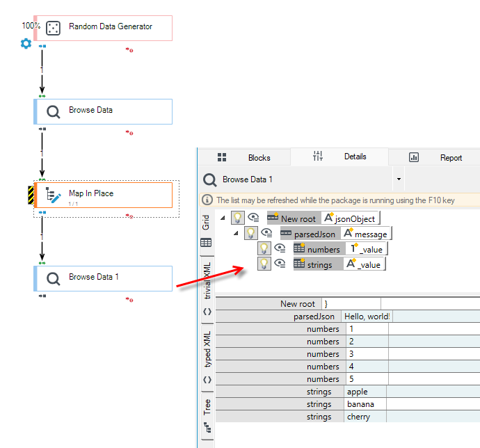Switch to the Blocks tab
Image resolution: width=480 pixels, height=448 pixels.
click(244, 158)
